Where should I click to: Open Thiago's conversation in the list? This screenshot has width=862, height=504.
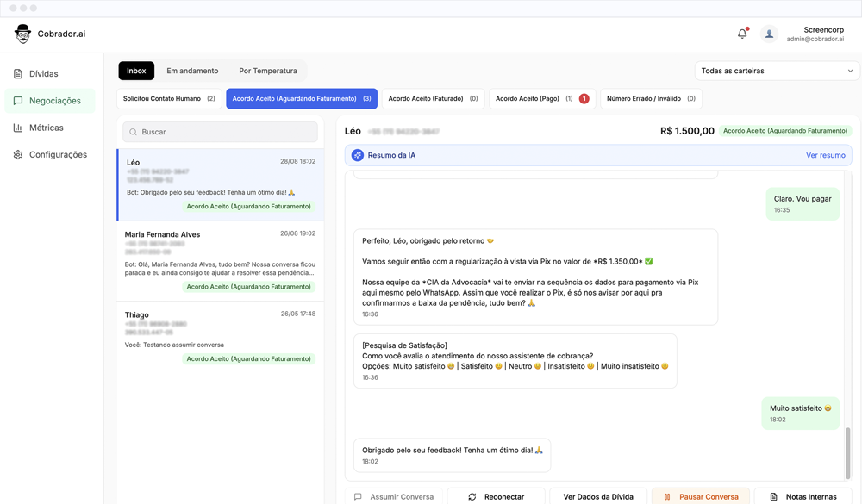(x=221, y=336)
